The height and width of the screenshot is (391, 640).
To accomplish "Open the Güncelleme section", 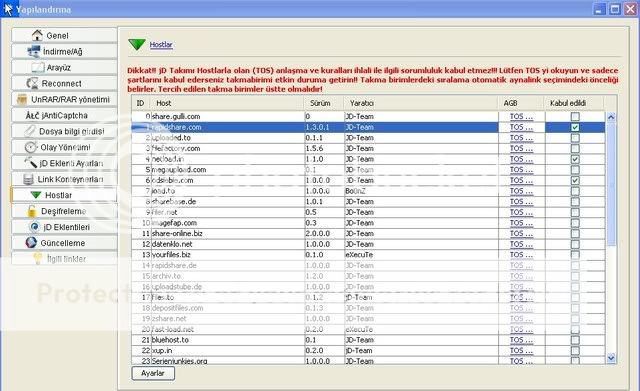I will coord(64,243).
